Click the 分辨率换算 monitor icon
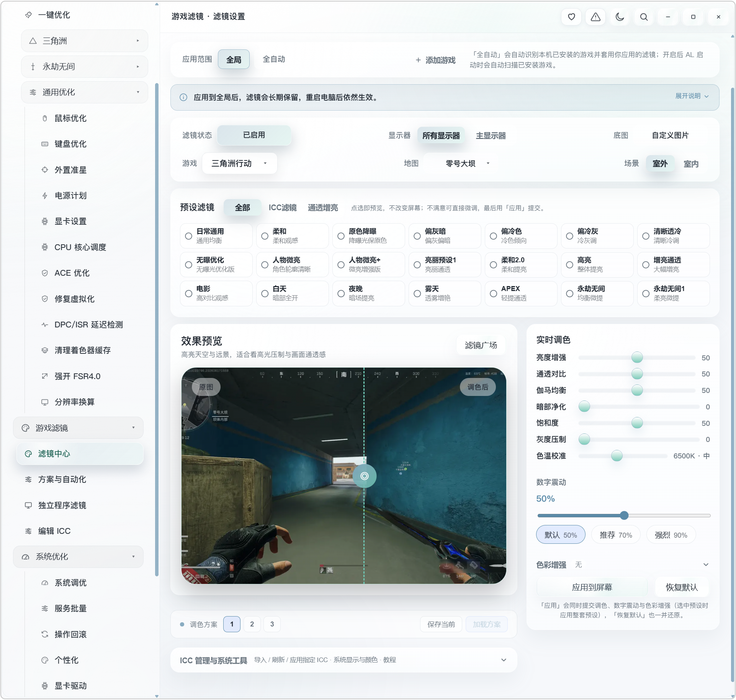This screenshot has height=700, width=736. pos(45,402)
